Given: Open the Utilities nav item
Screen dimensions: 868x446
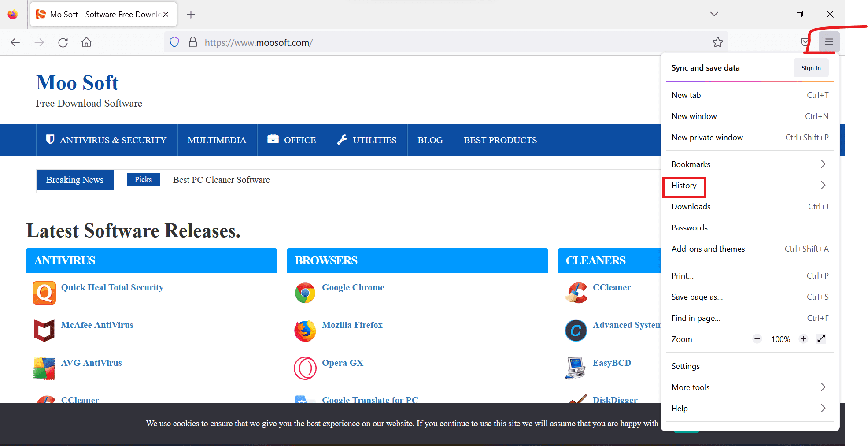Looking at the screenshot, I should [367, 140].
